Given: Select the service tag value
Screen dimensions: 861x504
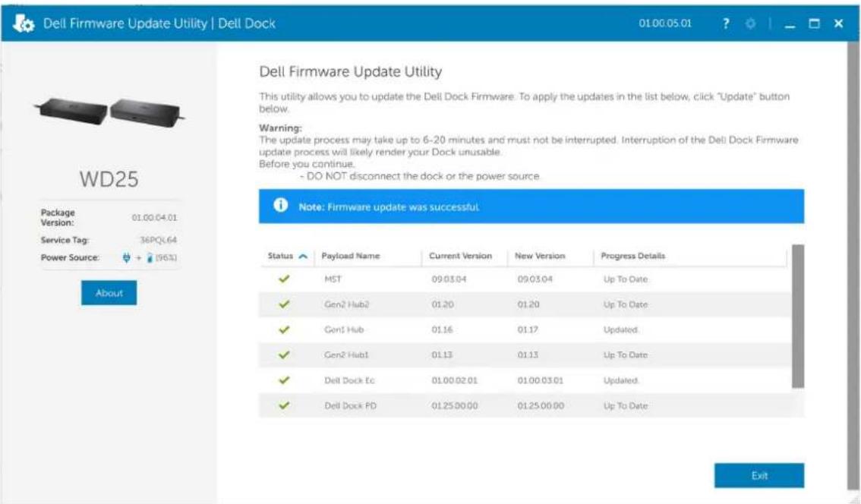Looking at the screenshot, I should point(158,240).
